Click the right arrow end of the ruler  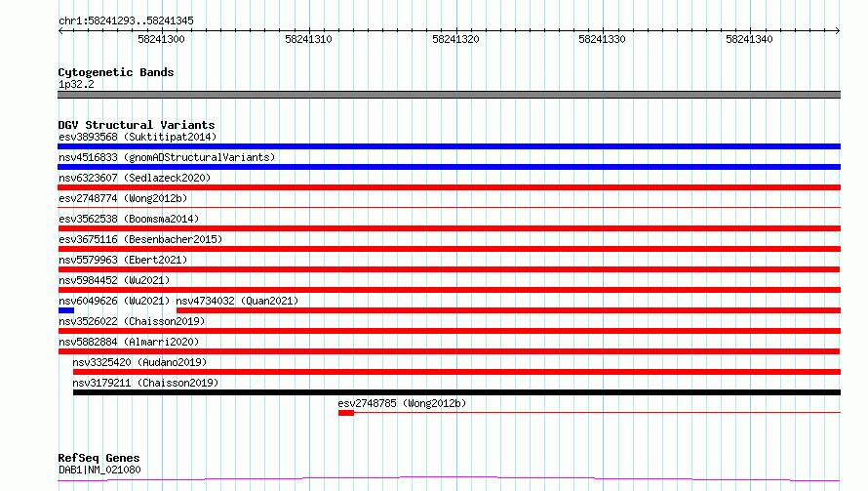point(838,30)
